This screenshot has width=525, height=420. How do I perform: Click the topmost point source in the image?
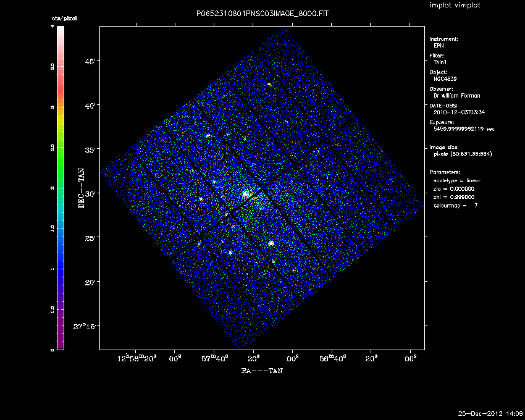tap(269, 84)
